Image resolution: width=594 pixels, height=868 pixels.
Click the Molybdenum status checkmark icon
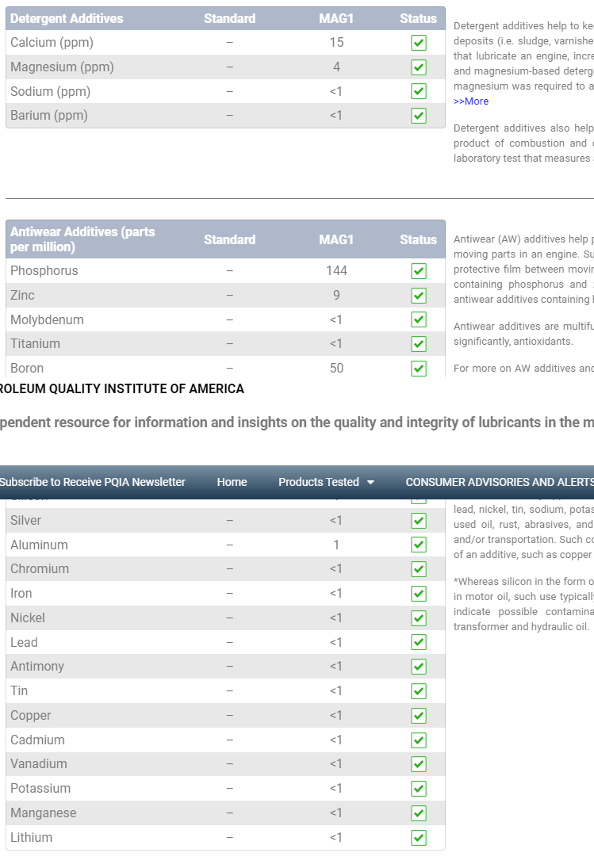419,319
